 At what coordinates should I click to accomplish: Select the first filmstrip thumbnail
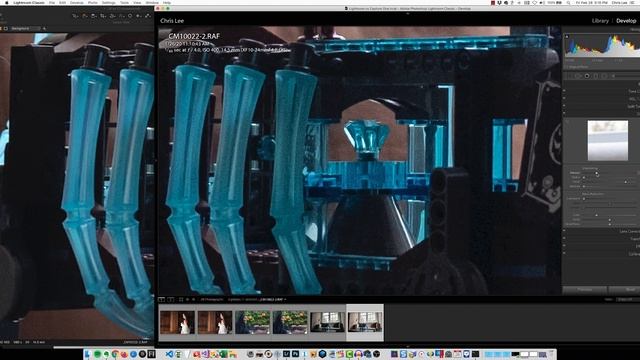177,322
